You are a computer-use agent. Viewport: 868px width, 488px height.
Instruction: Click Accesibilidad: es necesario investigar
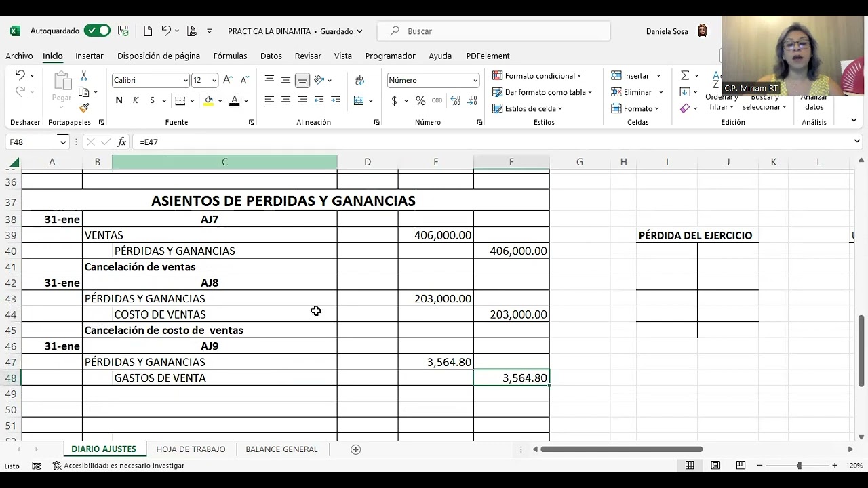pos(119,466)
